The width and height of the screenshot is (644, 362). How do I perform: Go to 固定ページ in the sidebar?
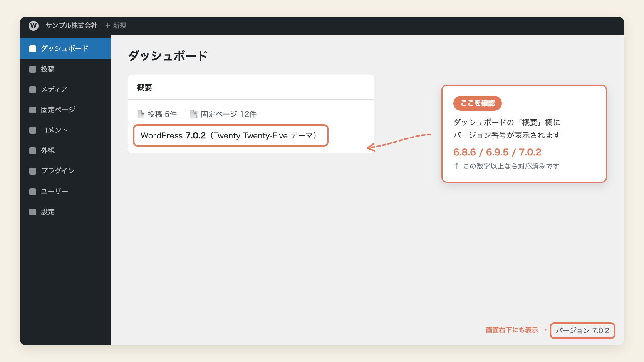[65, 110]
